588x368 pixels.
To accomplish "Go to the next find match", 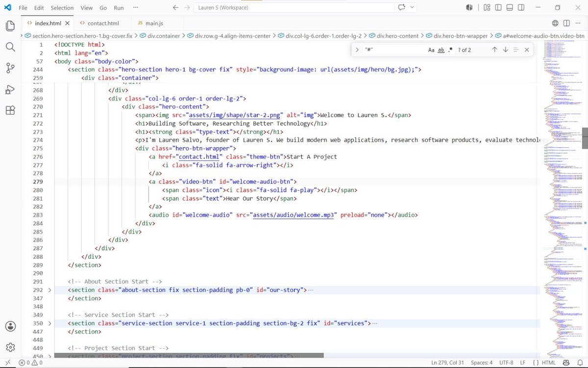I will 505,50.
